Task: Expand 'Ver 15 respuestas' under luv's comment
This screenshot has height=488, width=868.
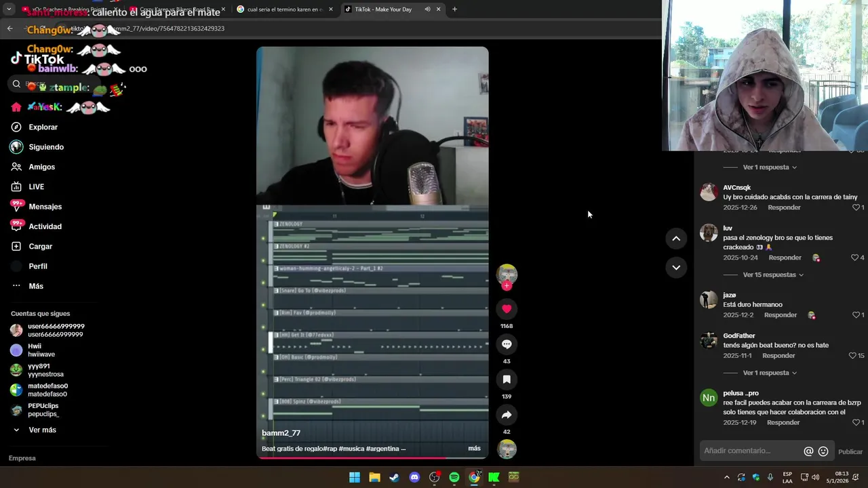Action: (773, 274)
